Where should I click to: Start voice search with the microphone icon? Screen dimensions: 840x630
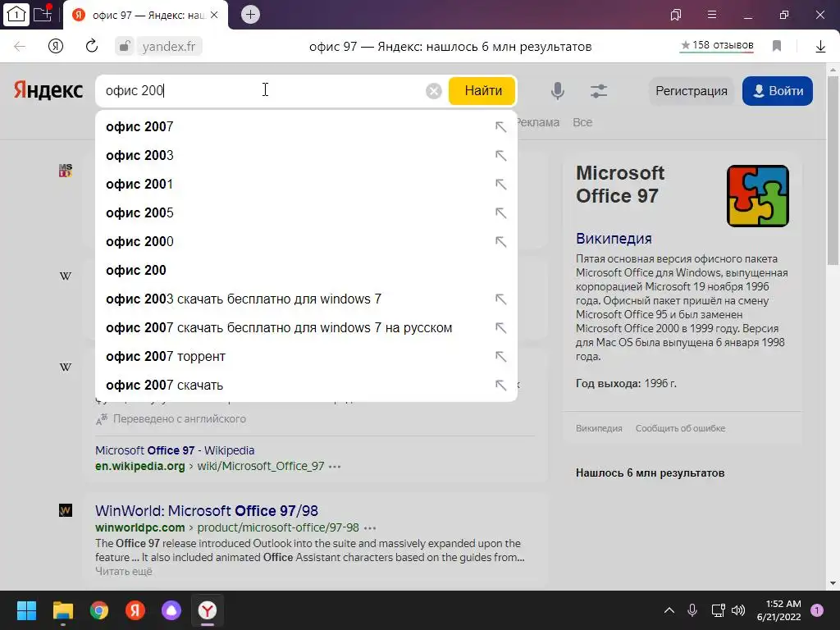tap(558, 91)
